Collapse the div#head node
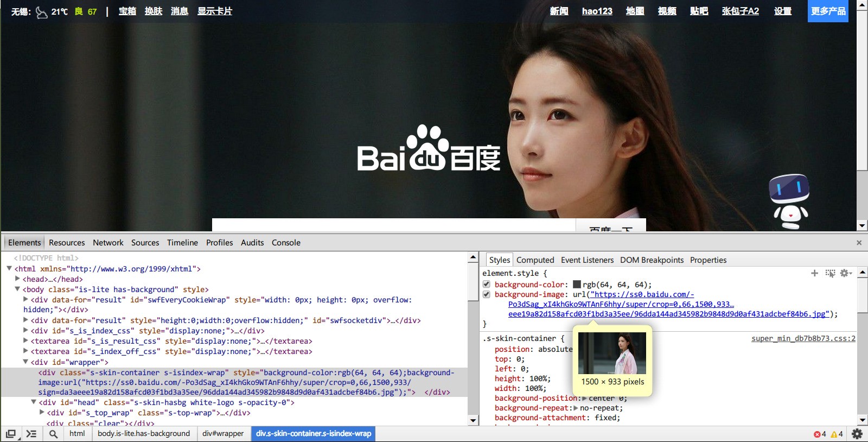 [34, 402]
